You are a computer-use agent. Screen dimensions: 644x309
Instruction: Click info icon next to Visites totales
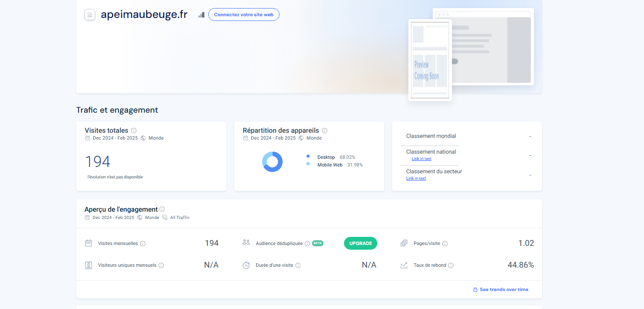(134, 131)
